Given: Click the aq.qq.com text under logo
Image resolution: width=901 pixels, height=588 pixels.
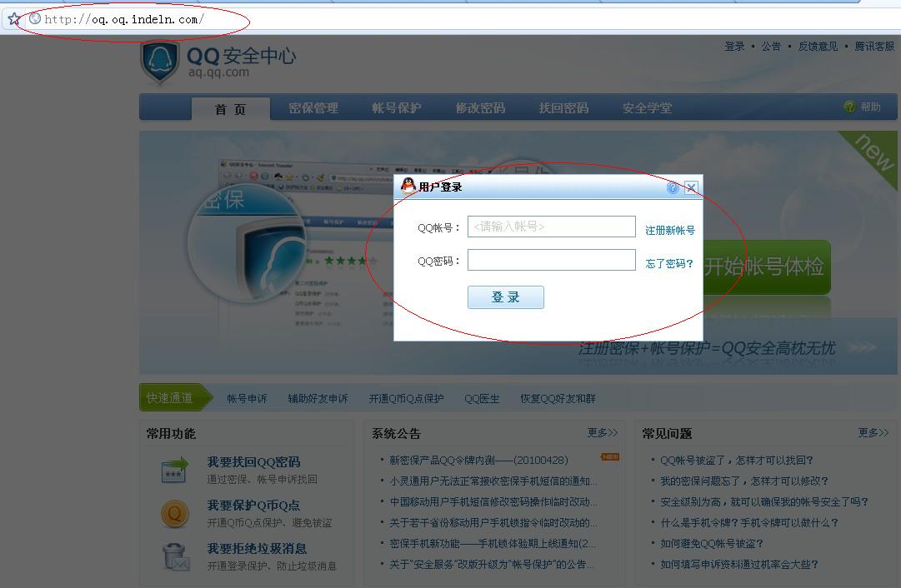Looking at the screenshot, I should (x=218, y=72).
